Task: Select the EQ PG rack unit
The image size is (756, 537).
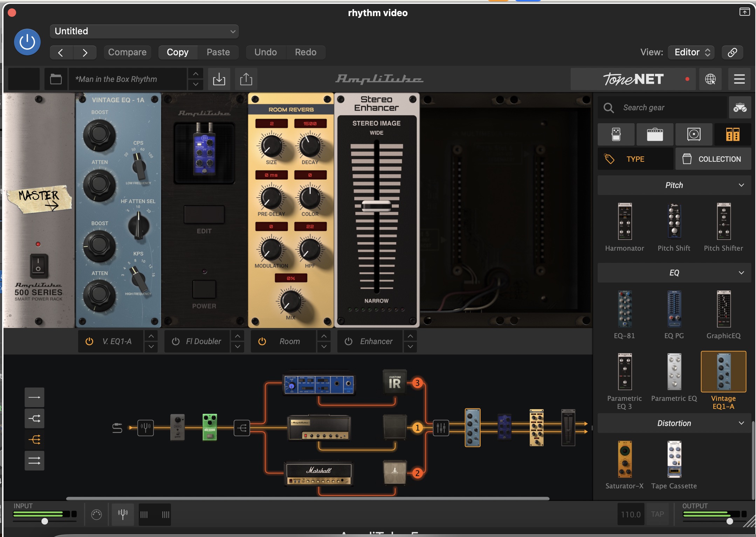Action: (674, 314)
